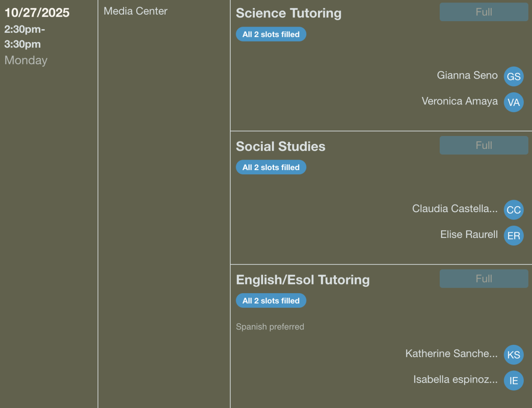Select the name Veronica Amaya
This screenshot has height=408, width=532.
pos(459,101)
